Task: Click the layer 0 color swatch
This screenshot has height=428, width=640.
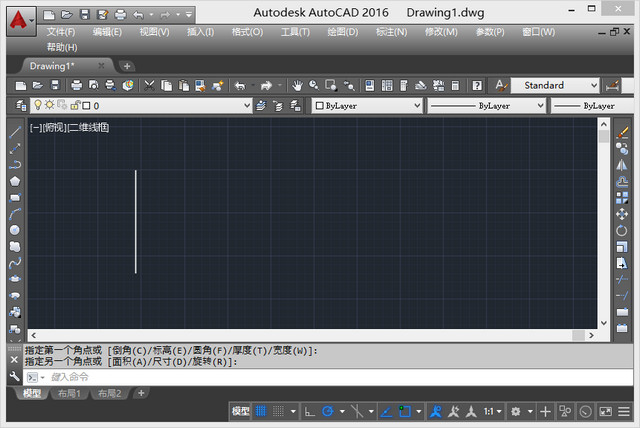Action: tap(86, 106)
